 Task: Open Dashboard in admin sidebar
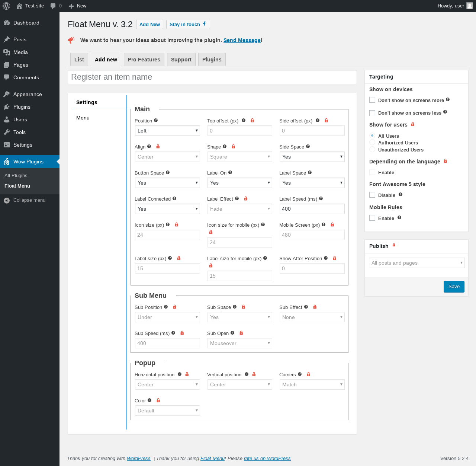click(x=30, y=23)
